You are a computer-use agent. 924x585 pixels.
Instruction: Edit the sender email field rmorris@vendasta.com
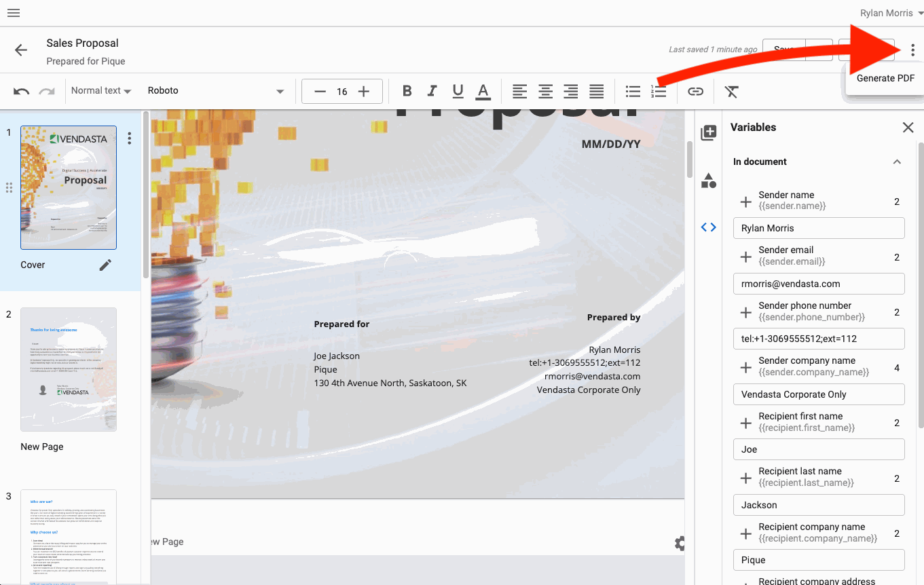click(x=819, y=284)
